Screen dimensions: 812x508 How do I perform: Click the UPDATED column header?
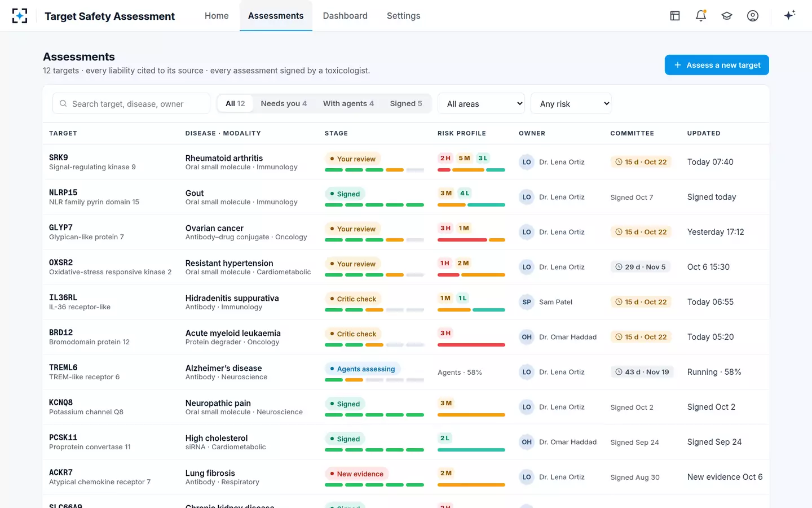tap(704, 134)
